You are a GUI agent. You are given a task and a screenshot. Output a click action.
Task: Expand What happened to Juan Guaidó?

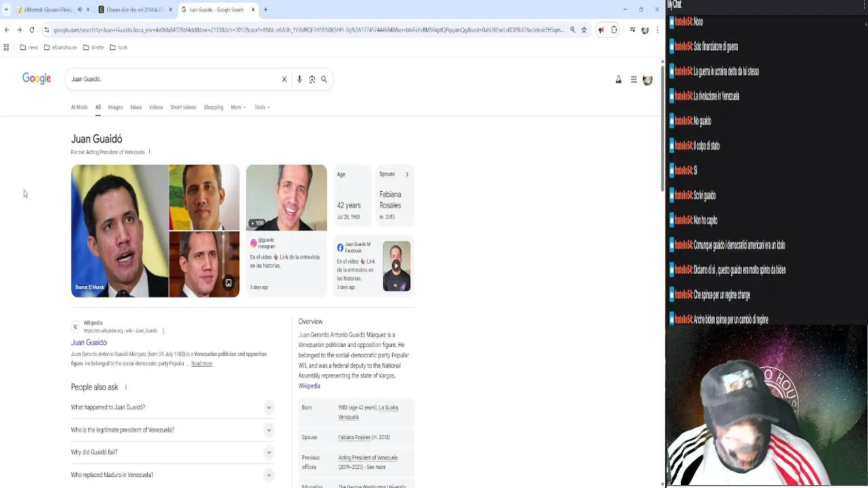click(x=172, y=407)
